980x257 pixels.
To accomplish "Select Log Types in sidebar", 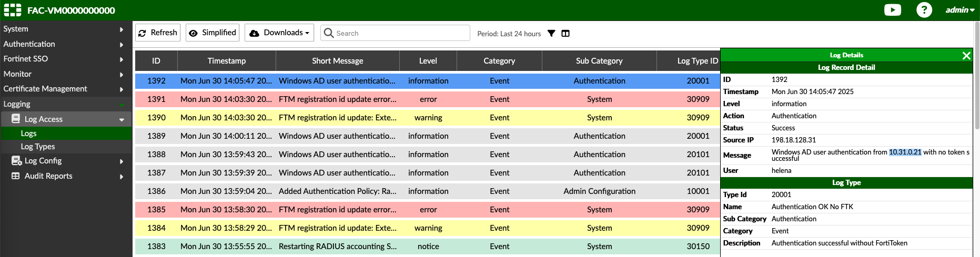I will coord(38,147).
